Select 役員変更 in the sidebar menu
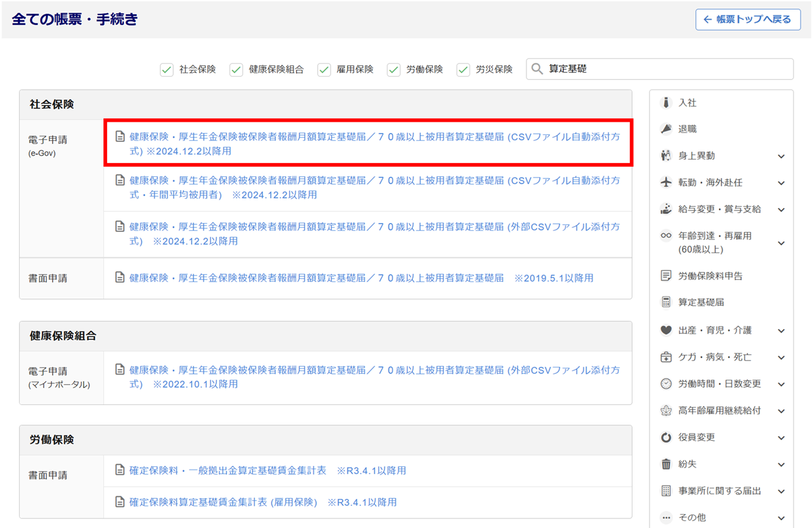Viewport: 812px width, 528px height. coord(697,437)
